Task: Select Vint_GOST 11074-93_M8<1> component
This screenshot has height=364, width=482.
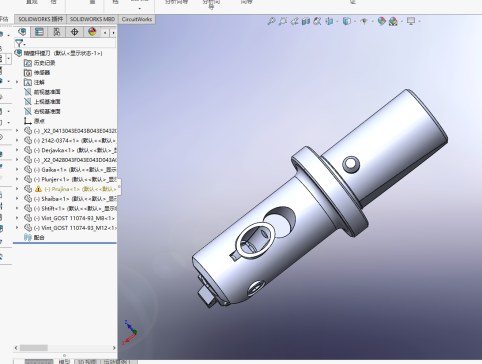Action: (x=75, y=218)
